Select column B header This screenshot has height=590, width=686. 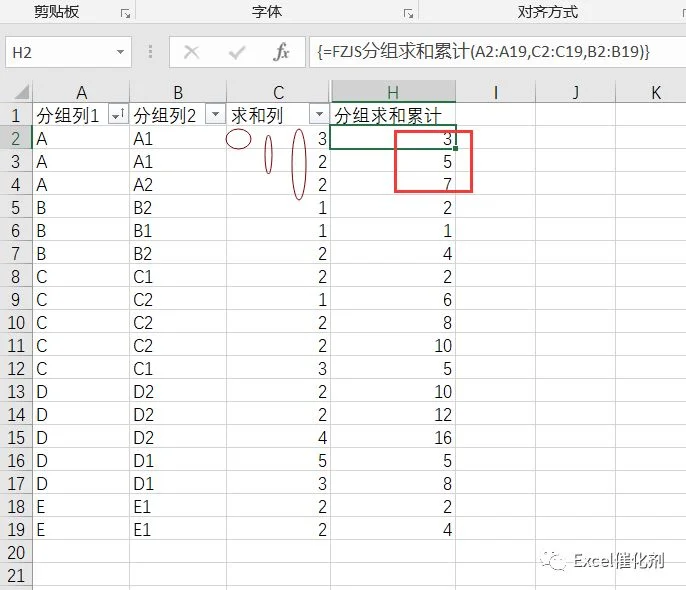point(178,92)
